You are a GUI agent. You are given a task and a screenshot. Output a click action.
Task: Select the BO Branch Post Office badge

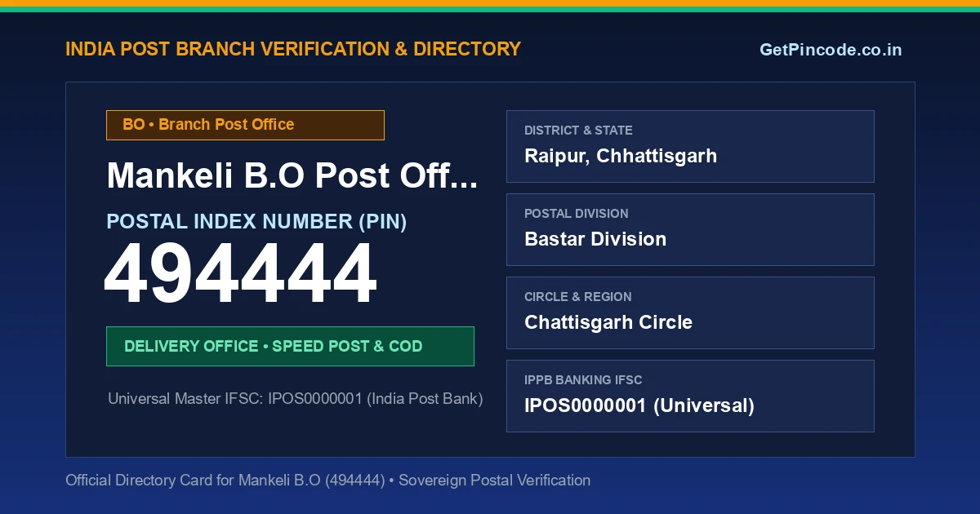(x=245, y=125)
